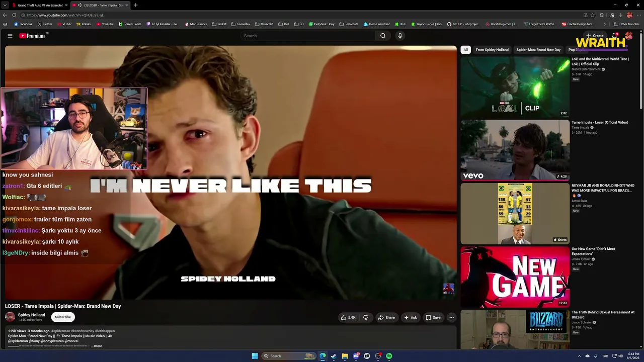The image size is (644, 362).
Task: Expand video description with ...more
Action: pos(97,346)
